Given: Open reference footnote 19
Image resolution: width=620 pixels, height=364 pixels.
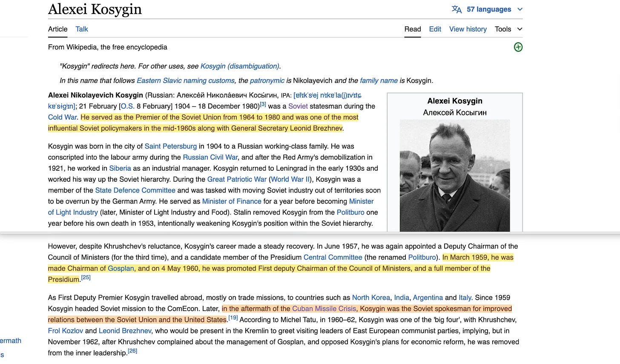Looking at the screenshot, I should click(x=233, y=318).
